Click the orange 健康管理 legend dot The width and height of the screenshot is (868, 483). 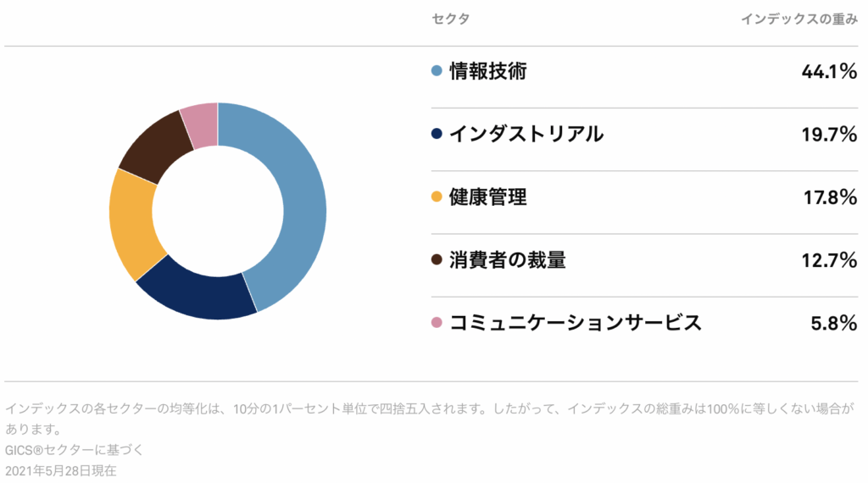437,197
